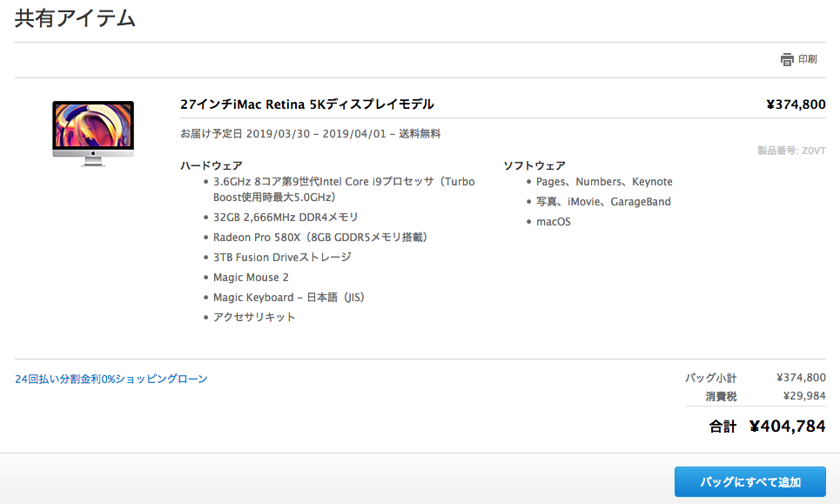Click the 印刷 print label

(808, 60)
